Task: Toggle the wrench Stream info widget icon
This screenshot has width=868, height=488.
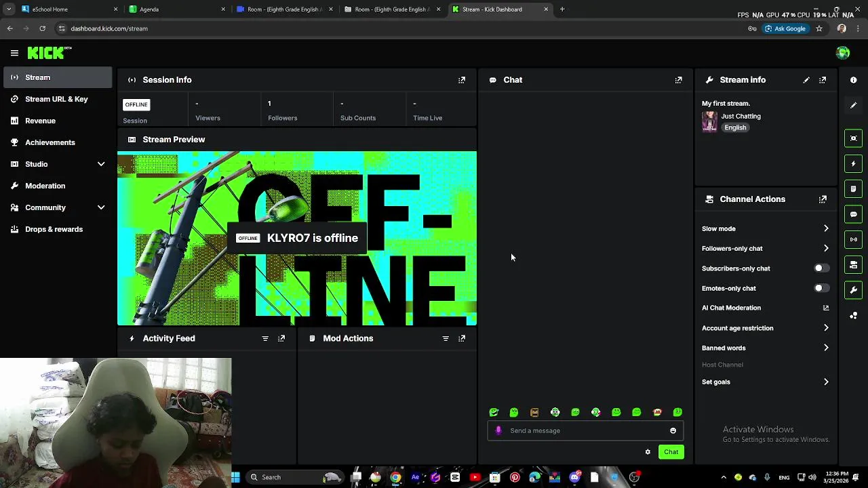Action: click(x=854, y=290)
